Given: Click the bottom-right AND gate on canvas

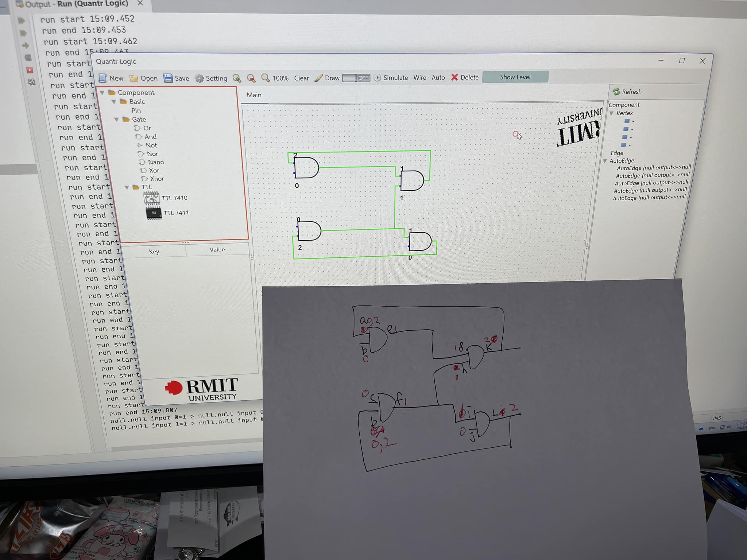Looking at the screenshot, I should coord(420,241).
